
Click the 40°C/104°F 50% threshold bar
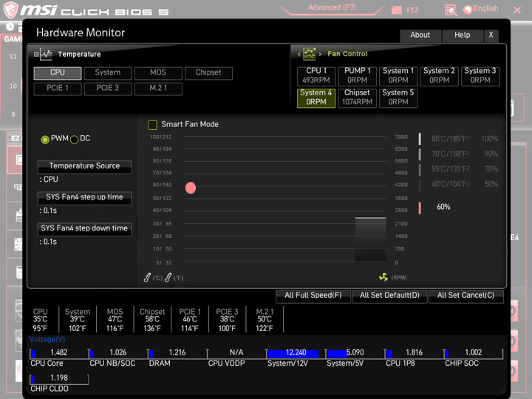tap(420, 185)
